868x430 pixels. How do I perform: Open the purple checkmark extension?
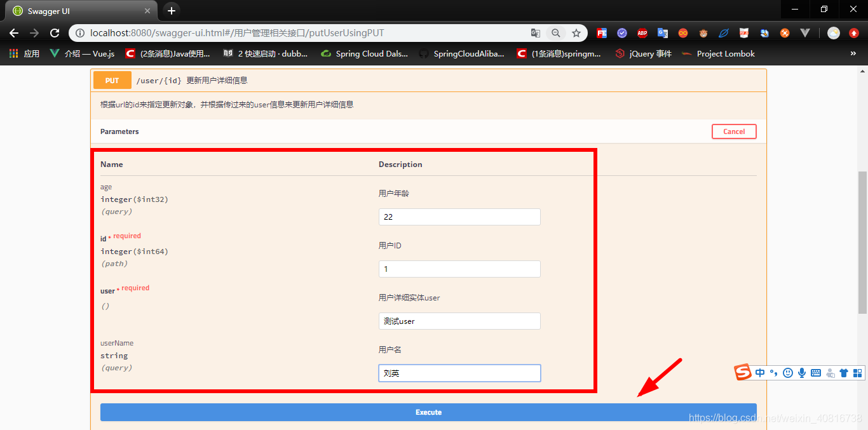622,33
